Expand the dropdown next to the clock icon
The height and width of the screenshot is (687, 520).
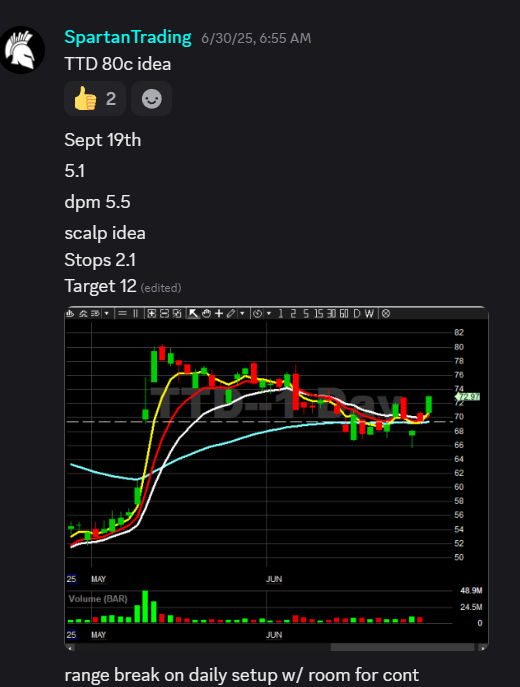(269, 314)
